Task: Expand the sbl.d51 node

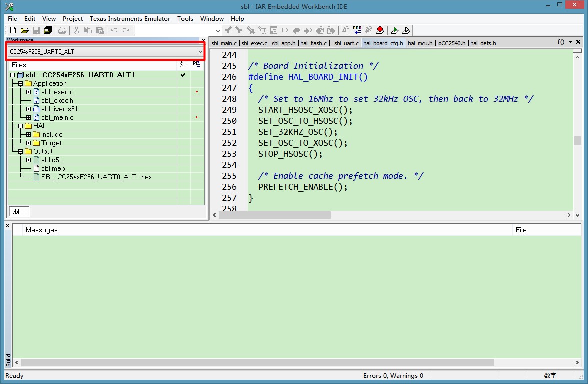Action: coord(28,160)
